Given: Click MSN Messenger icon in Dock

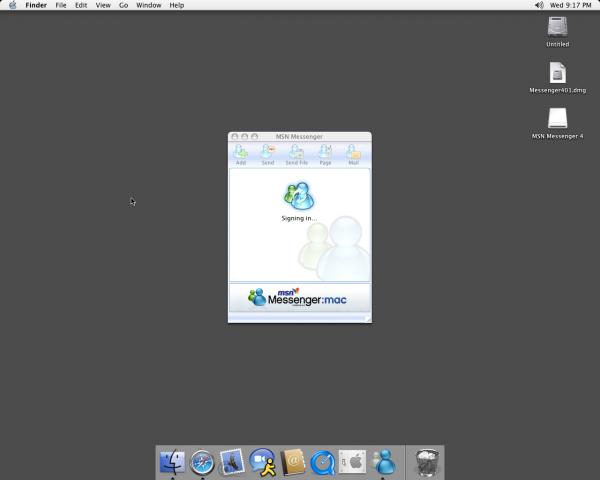Looking at the screenshot, I should coord(384,462).
